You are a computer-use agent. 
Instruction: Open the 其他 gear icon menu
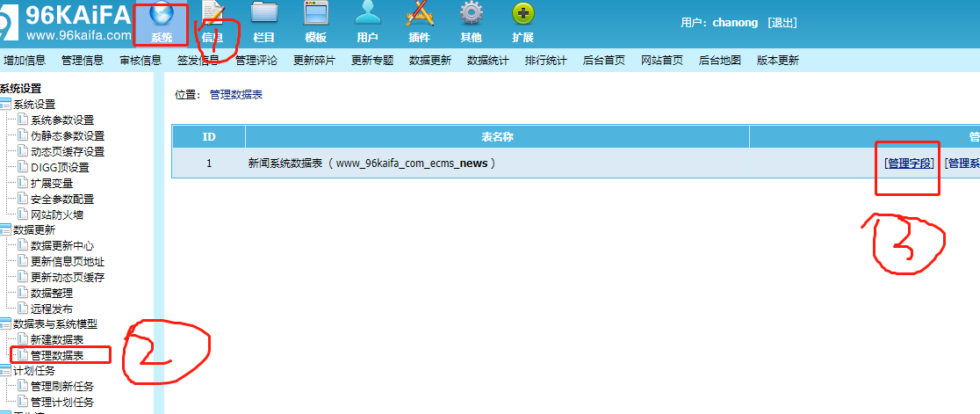(471, 23)
